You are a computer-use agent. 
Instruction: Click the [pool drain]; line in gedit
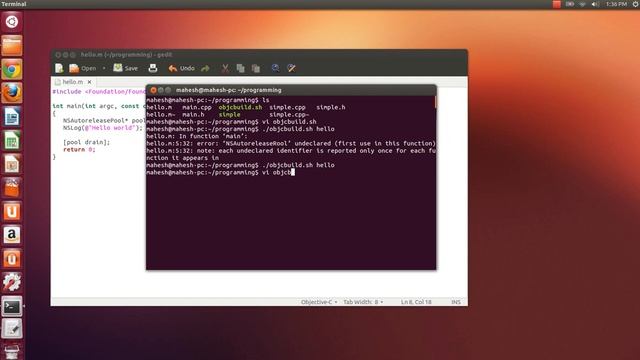tap(86, 142)
